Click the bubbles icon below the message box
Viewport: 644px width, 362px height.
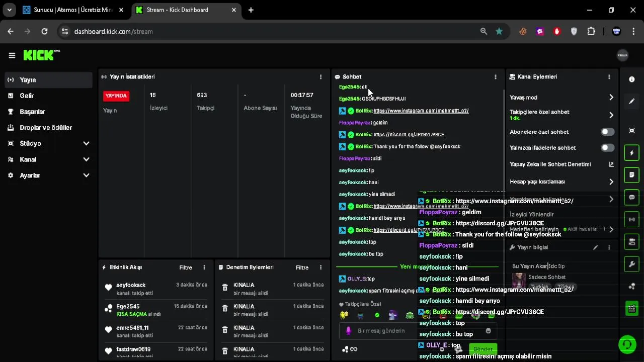pos(345,349)
